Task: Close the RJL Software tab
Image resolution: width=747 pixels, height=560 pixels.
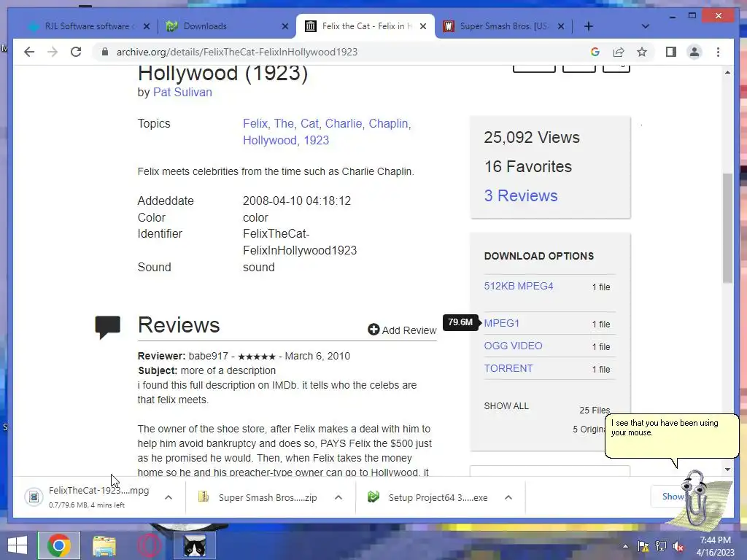Action: pyautogui.click(x=147, y=26)
